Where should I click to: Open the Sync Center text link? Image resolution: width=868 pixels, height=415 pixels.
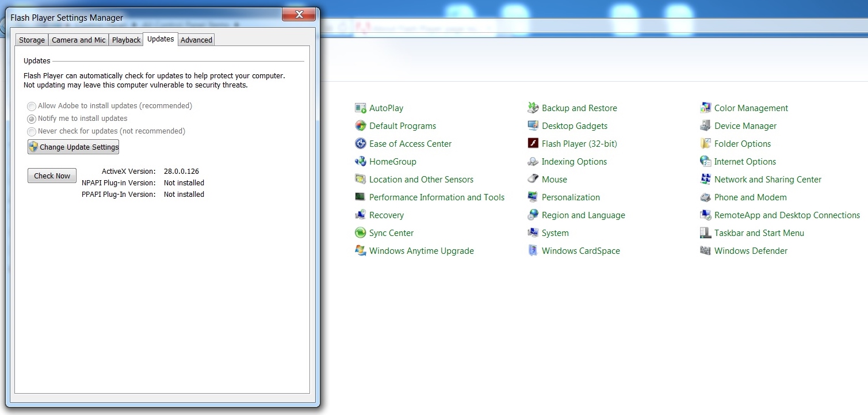click(391, 233)
